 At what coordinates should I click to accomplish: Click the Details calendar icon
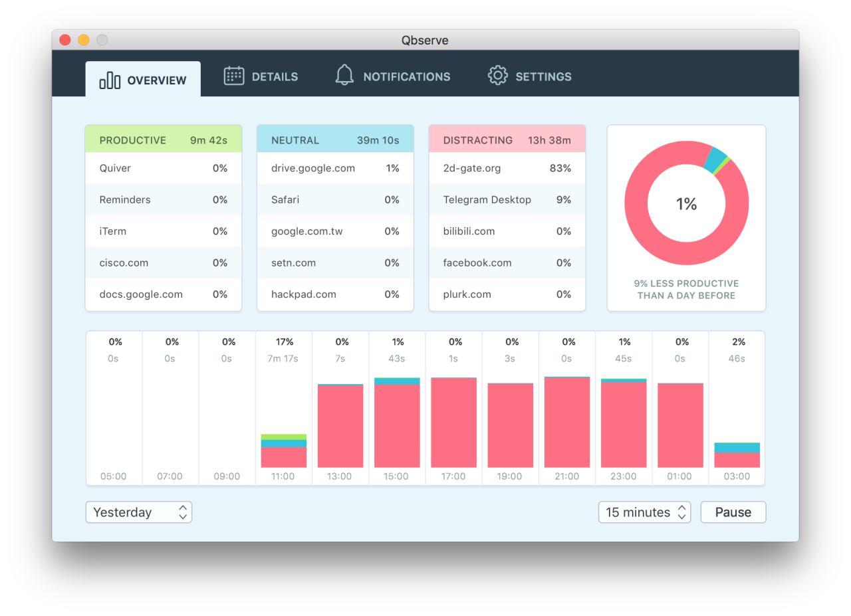(x=234, y=76)
